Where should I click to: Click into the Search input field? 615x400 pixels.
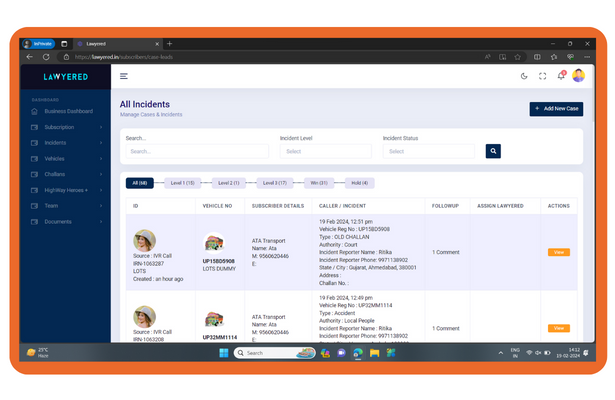[x=196, y=151]
